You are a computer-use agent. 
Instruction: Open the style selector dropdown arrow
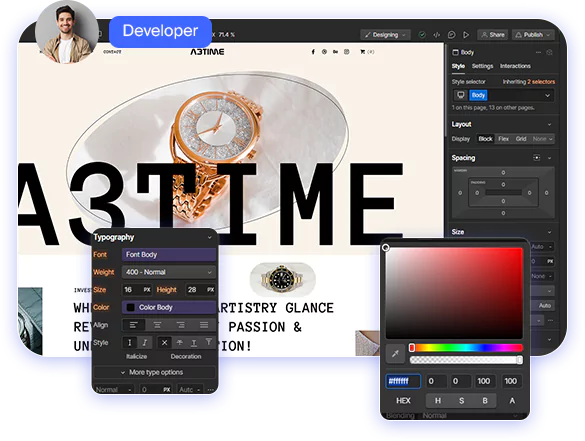547,95
